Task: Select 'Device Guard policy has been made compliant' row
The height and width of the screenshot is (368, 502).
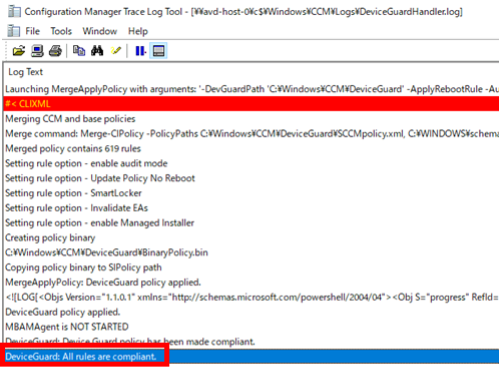Action: coord(252,342)
